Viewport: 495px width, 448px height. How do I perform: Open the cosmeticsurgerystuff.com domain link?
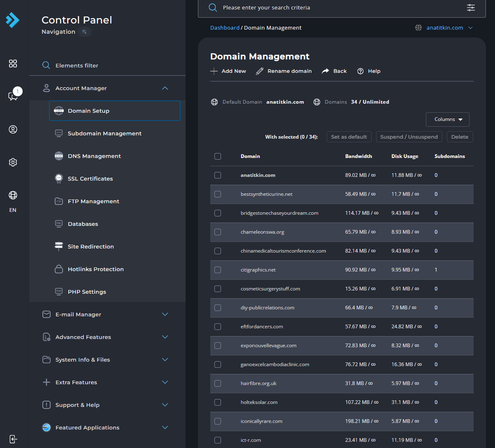coord(270,289)
